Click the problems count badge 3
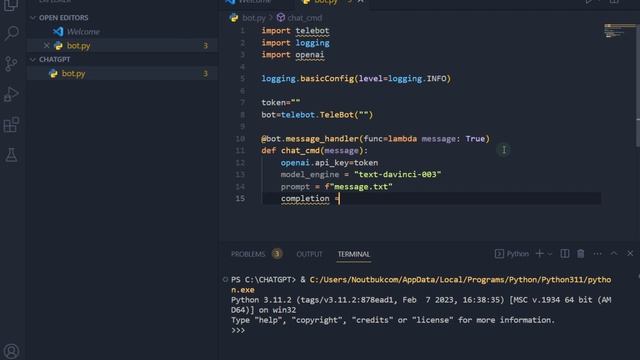Image resolution: width=640 pixels, height=360 pixels. [x=277, y=254]
